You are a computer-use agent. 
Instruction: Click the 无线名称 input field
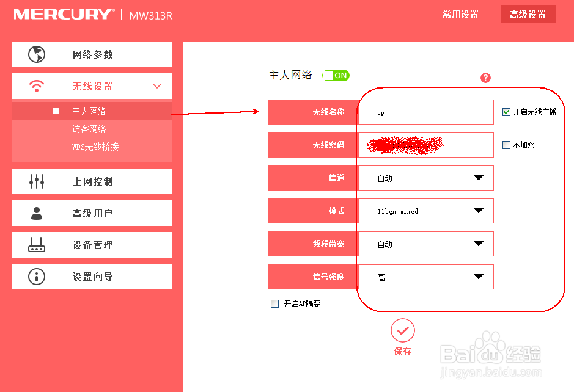click(425, 112)
